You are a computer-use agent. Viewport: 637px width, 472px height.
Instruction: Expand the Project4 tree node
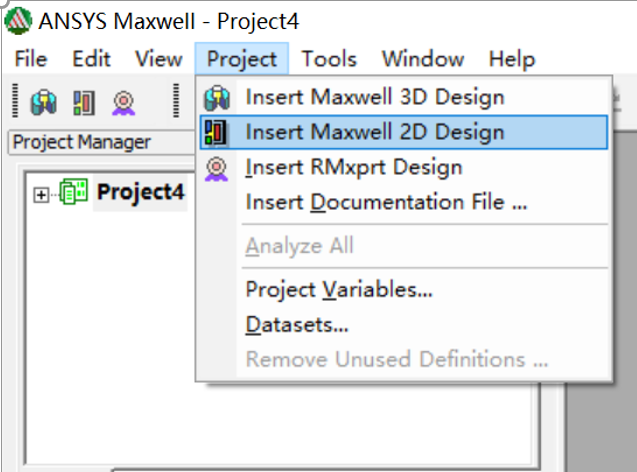click(x=41, y=194)
